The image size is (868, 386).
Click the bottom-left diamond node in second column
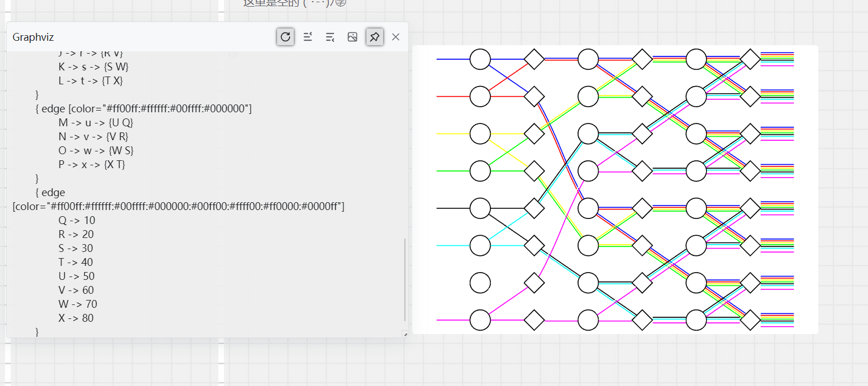tap(534, 320)
